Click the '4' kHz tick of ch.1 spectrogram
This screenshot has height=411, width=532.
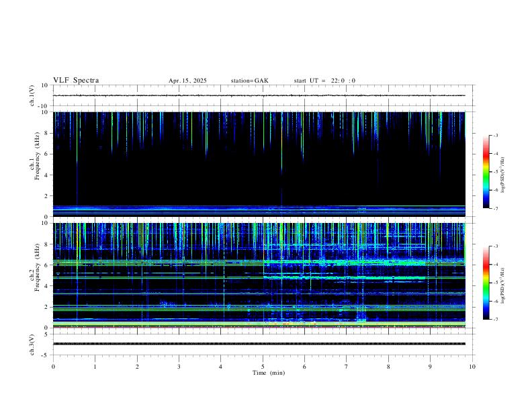click(46, 175)
